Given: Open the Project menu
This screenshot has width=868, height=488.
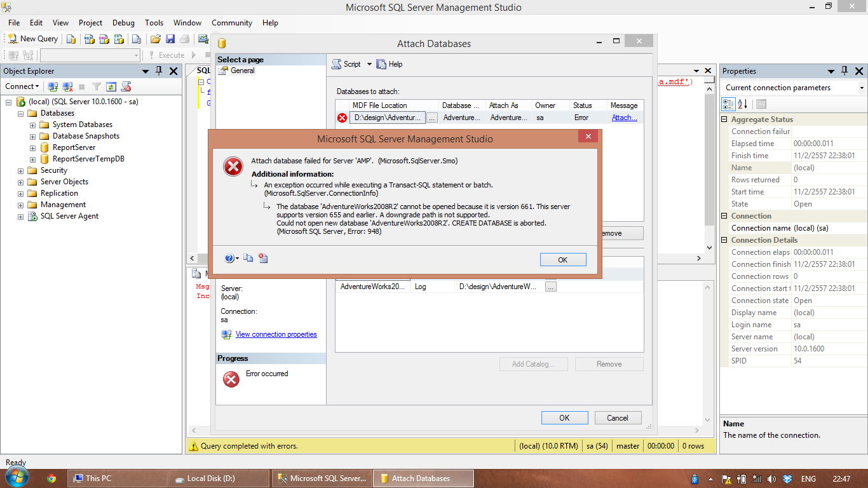Looking at the screenshot, I should pyautogui.click(x=90, y=23).
